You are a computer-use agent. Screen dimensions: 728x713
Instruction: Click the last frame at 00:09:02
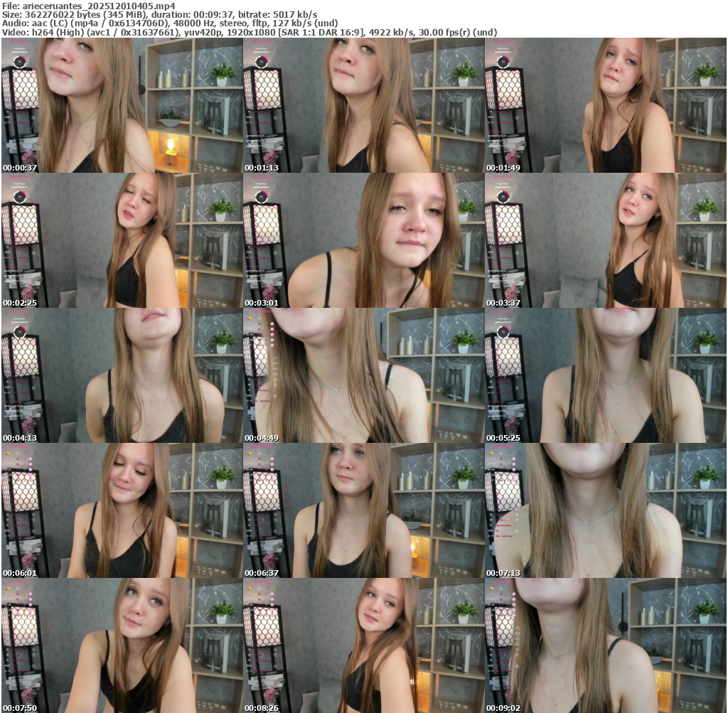pos(605,645)
